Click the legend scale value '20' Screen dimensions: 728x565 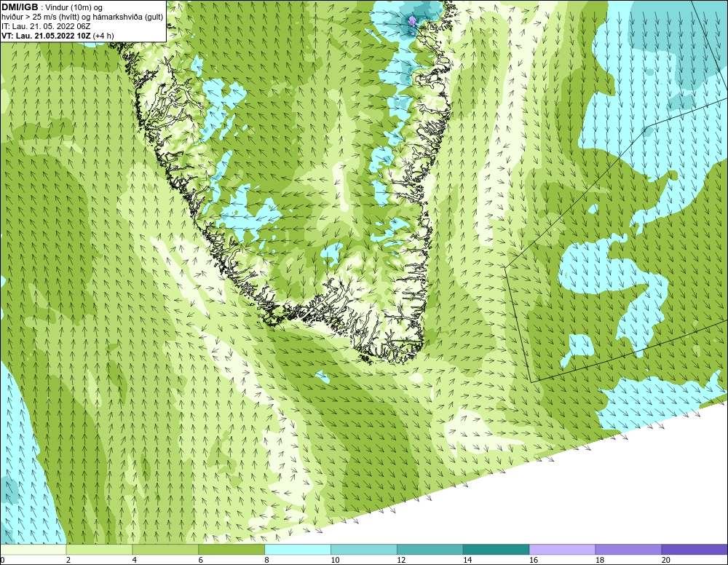666,561
